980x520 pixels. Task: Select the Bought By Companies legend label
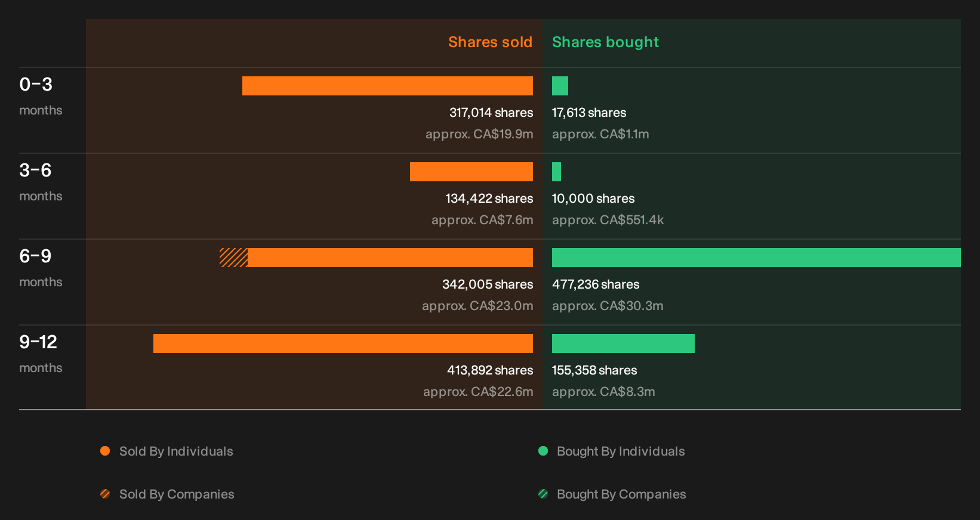click(621, 494)
